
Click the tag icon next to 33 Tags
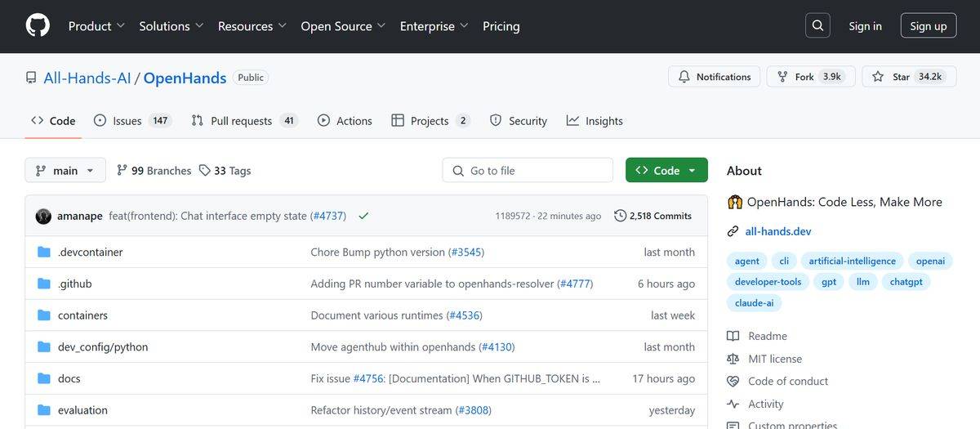tap(204, 170)
